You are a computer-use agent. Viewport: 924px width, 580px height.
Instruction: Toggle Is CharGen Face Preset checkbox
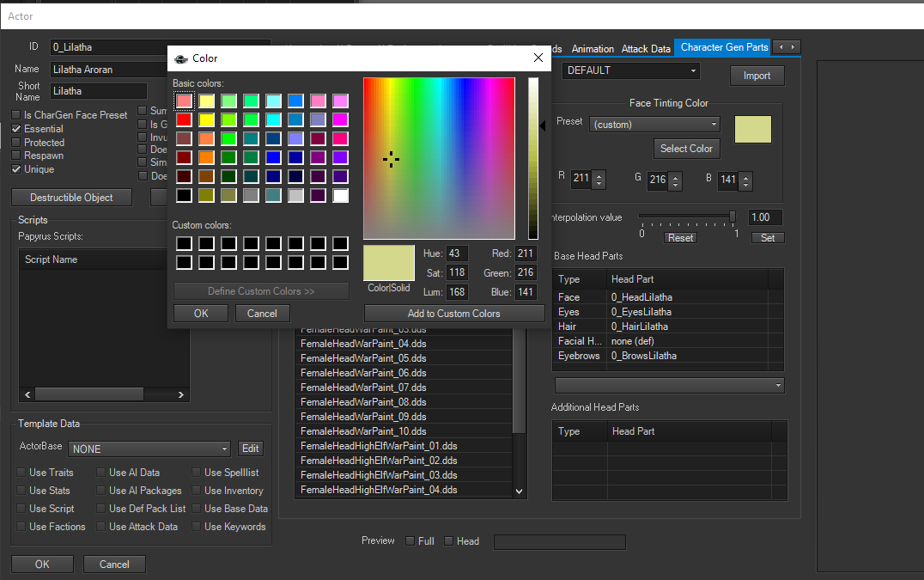point(16,115)
